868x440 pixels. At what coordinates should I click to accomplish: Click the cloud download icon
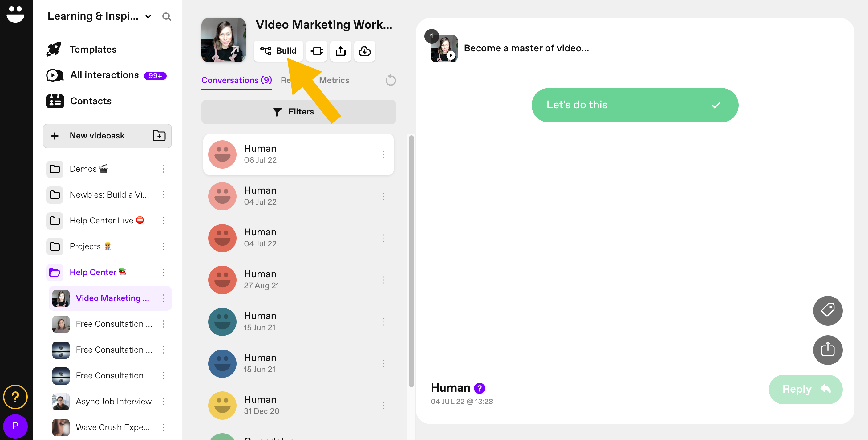tap(365, 51)
